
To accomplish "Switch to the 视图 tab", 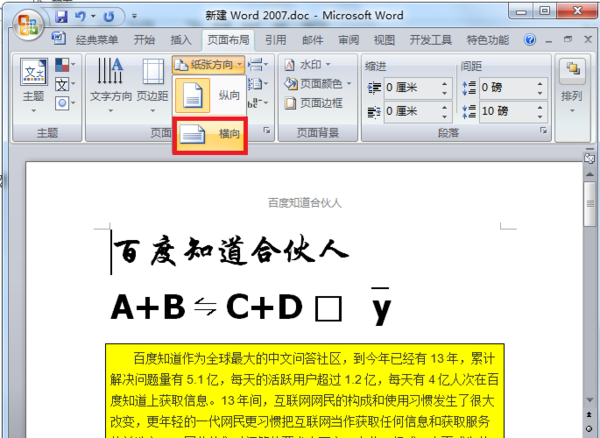I will click(x=384, y=40).
